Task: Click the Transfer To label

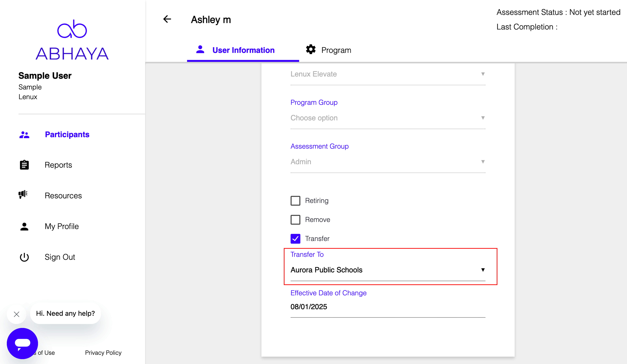Action: [307, 255]
